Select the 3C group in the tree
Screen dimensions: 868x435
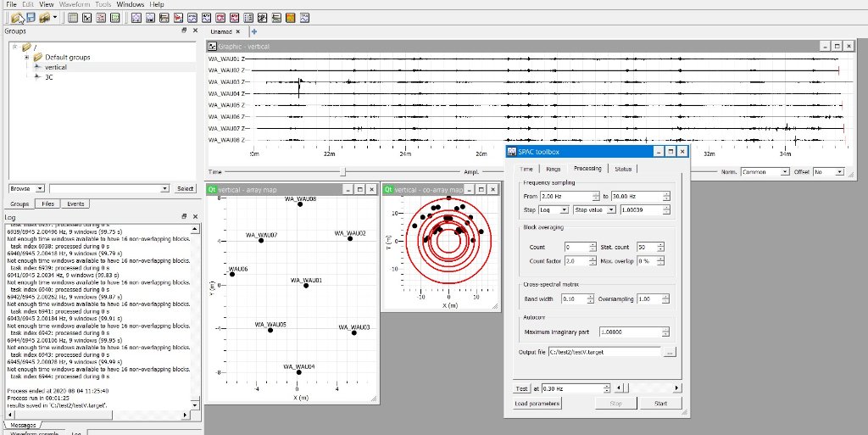pos(49,77)
